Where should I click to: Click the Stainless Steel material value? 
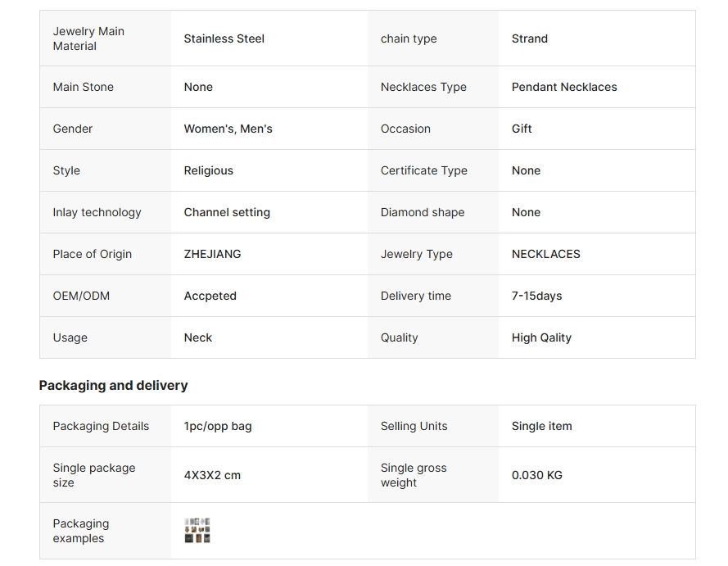tap(224, 38)
